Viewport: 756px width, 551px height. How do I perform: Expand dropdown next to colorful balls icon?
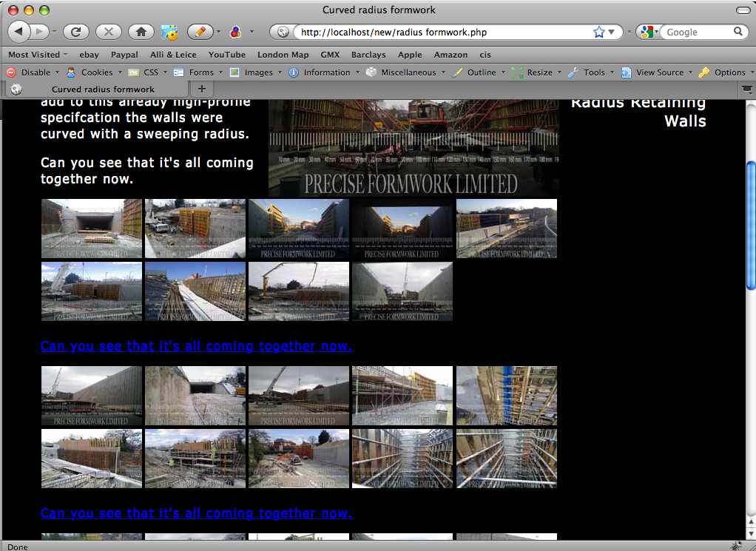pyautogui.click(x=252, y=32)
